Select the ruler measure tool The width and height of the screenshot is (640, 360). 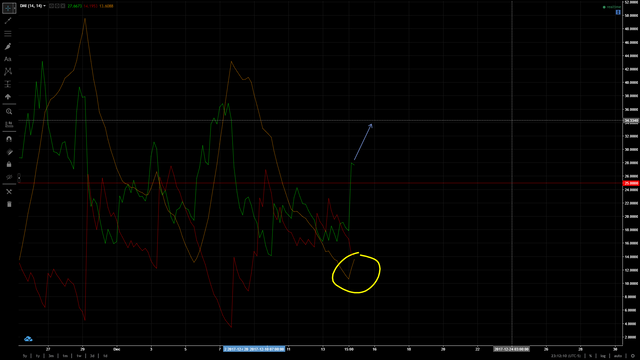pyautogui.click(x=9, y=124)
